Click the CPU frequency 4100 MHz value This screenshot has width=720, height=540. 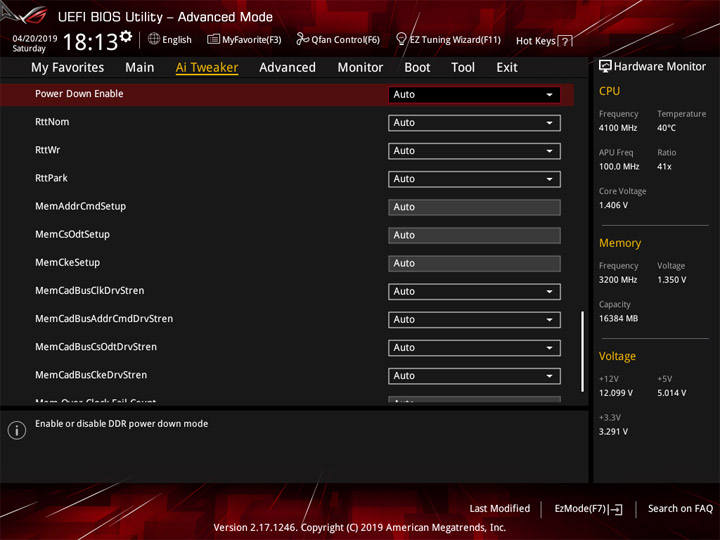point(618,128)
